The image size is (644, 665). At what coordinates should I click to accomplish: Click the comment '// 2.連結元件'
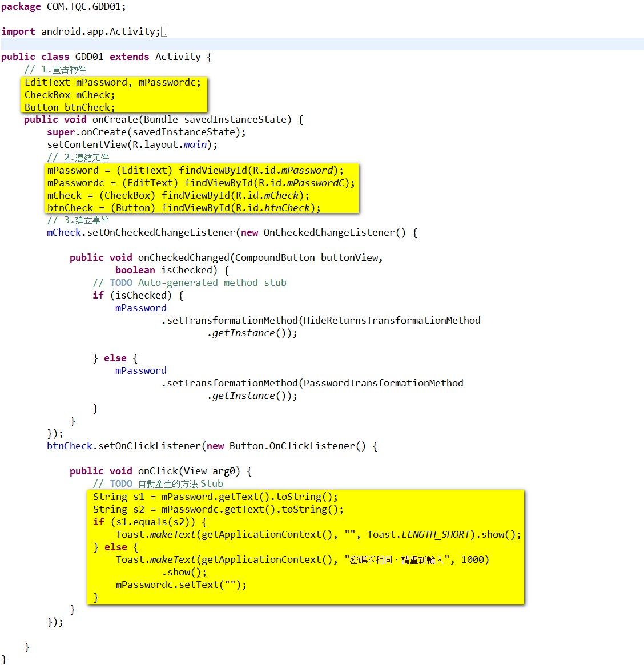(x=78, y=158)
